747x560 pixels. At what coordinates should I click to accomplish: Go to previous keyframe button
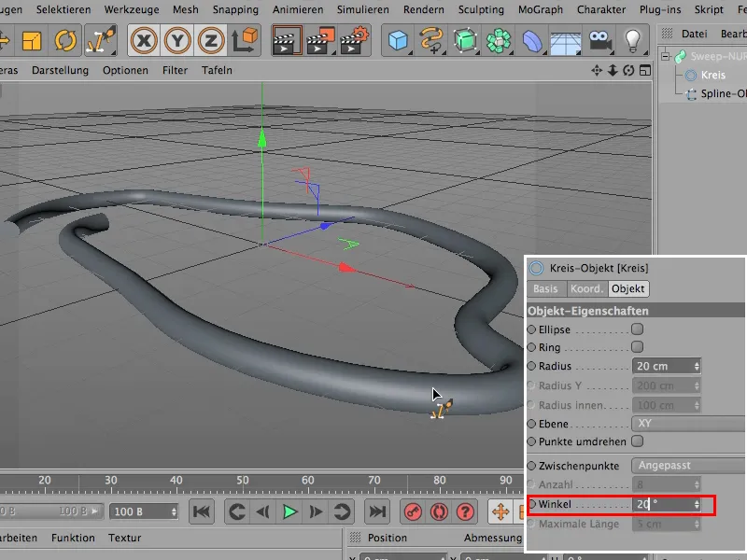click(x=237, y=511)
